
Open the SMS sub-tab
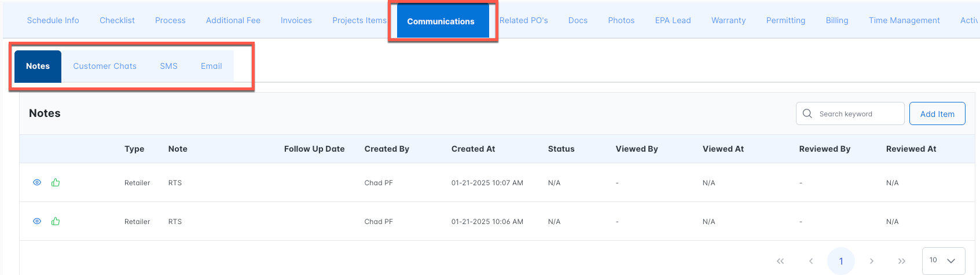(x=168, y=66)
